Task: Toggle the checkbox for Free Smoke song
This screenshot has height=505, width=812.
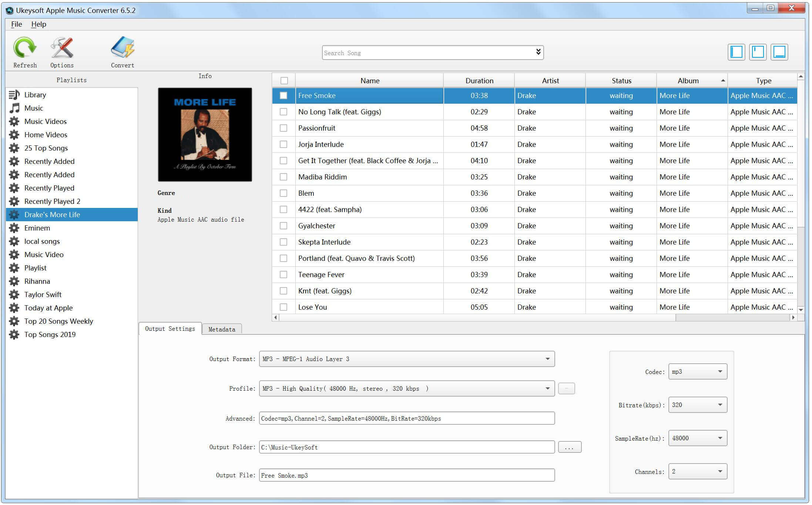Action: tap(283, 95)
